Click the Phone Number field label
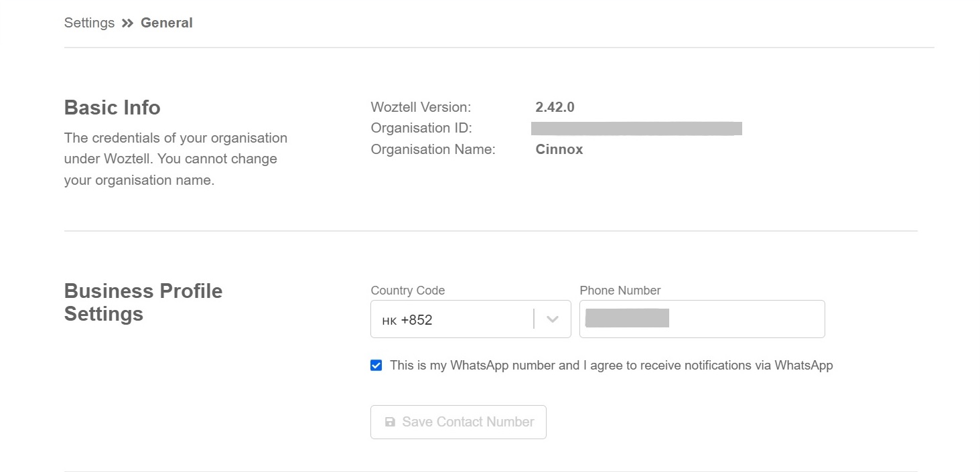Screen dimensions: 980x472 pyautogui.click(x=620, y=291)
